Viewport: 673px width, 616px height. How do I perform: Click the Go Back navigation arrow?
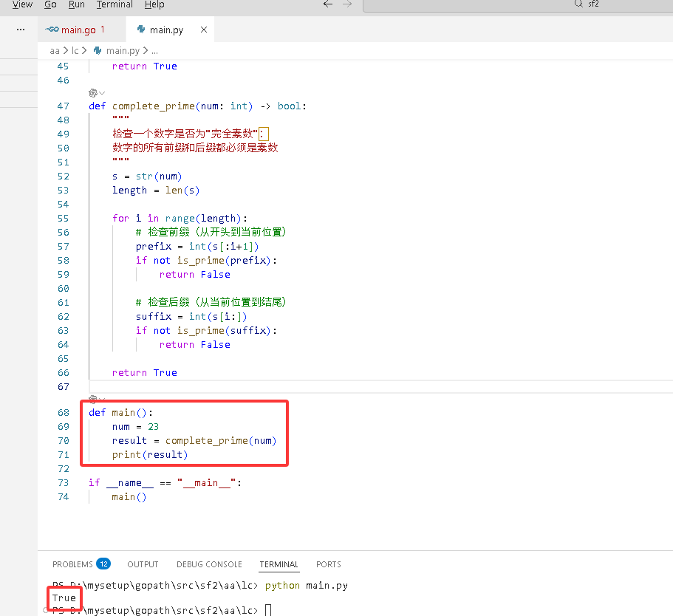click(328, 4)
